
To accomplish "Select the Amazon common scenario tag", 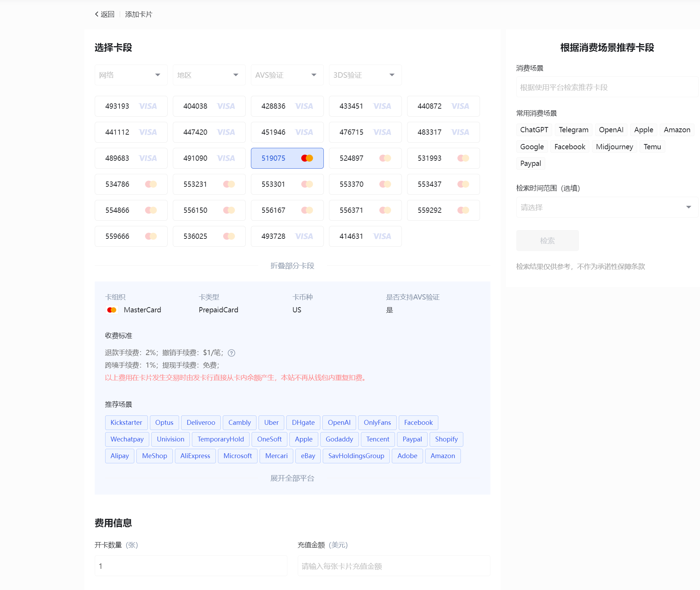I will 677,130.
